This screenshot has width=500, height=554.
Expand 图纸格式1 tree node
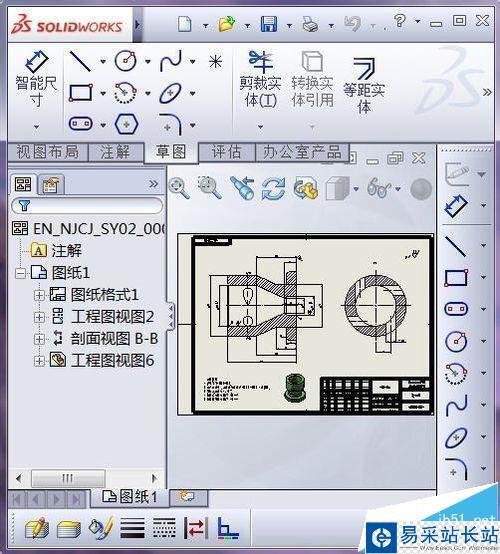(39, 295)
